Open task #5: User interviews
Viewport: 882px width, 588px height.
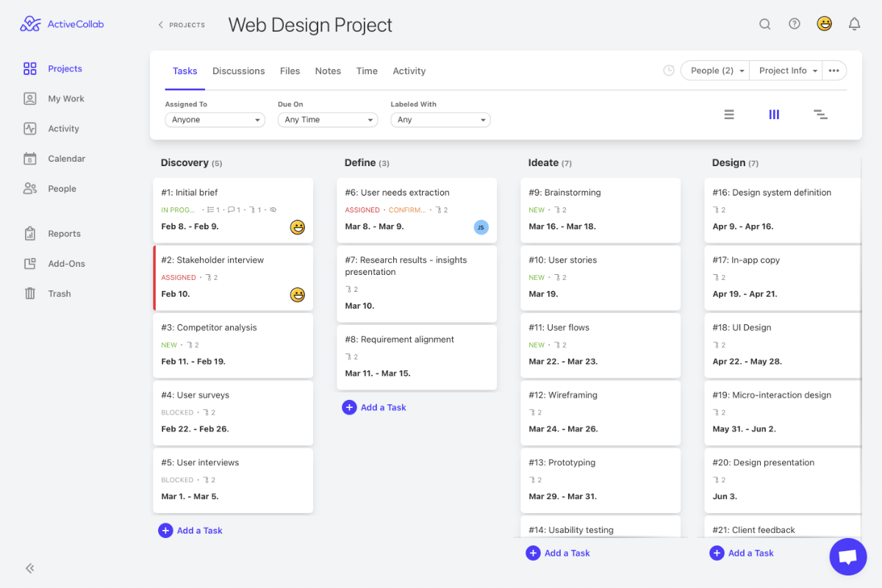pos(233,480)
